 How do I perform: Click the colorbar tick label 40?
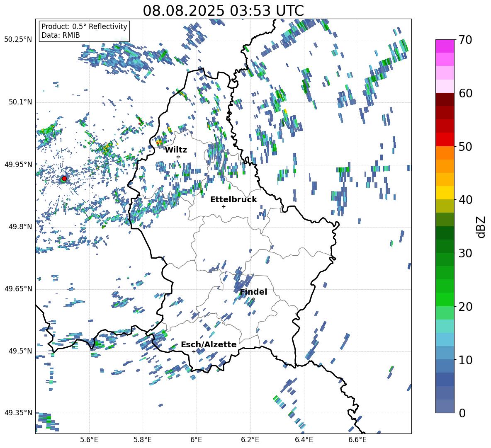(x=465, y=200)
